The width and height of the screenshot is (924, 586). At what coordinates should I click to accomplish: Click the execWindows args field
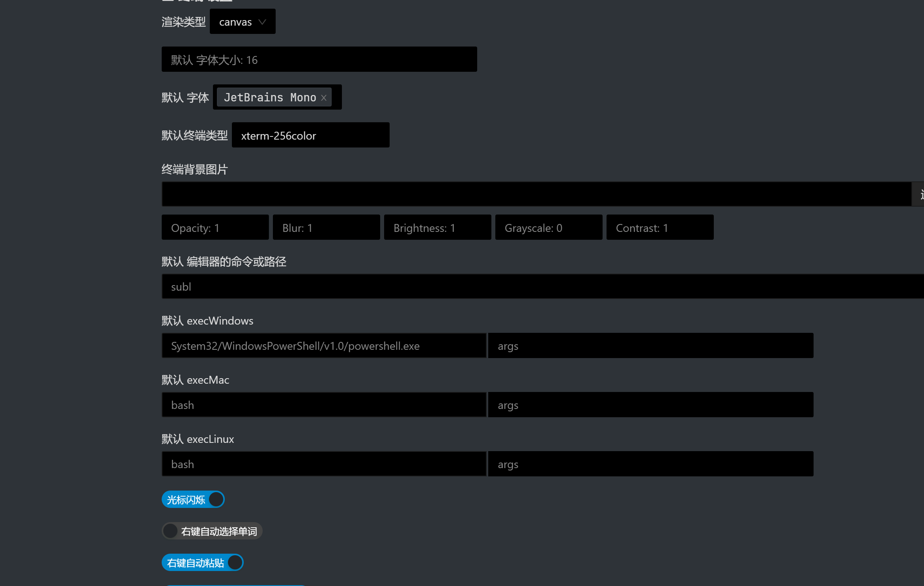650,346
